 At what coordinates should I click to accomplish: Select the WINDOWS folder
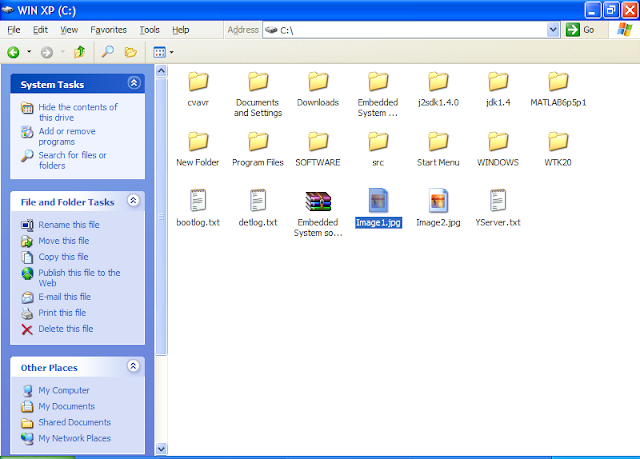[498, 149]
